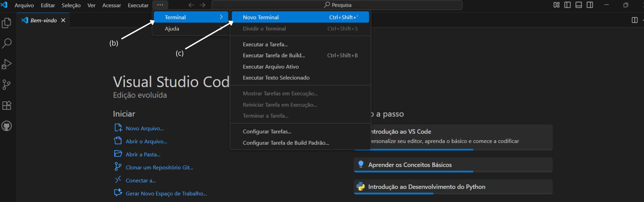Select Reiniciar Tarefa em Execução...

(300, 105)
